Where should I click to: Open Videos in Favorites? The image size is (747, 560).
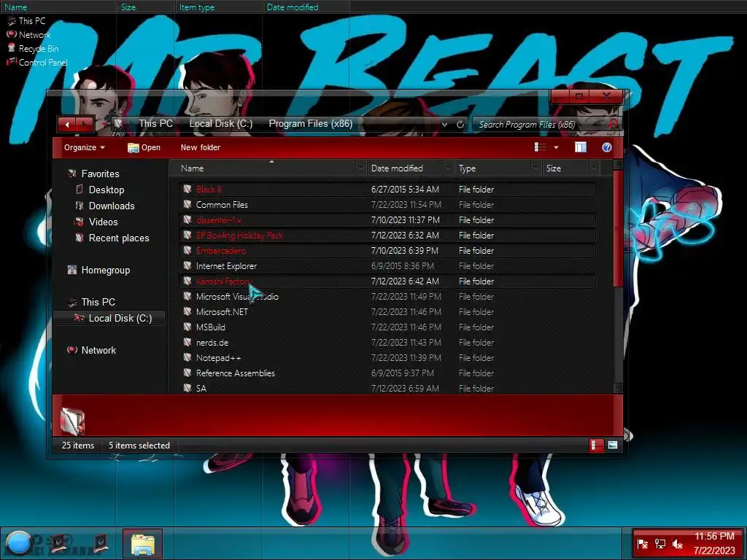(103, 222)
